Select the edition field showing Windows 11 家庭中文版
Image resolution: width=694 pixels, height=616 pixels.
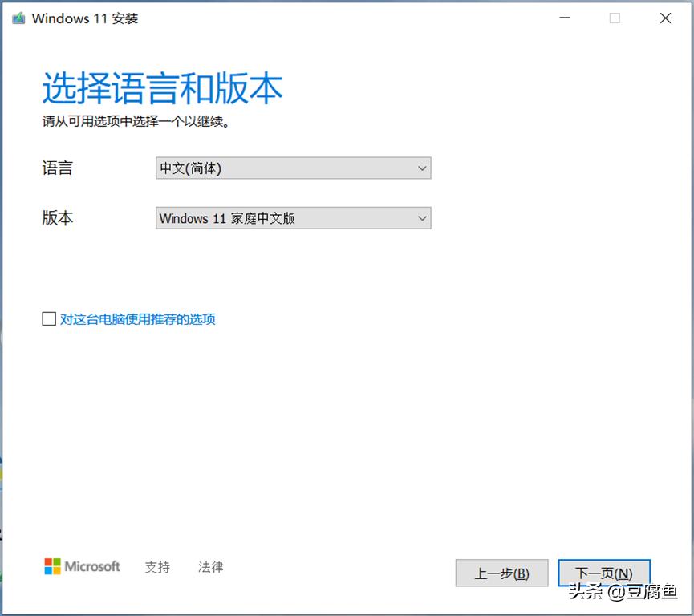[x=281, y=218]
